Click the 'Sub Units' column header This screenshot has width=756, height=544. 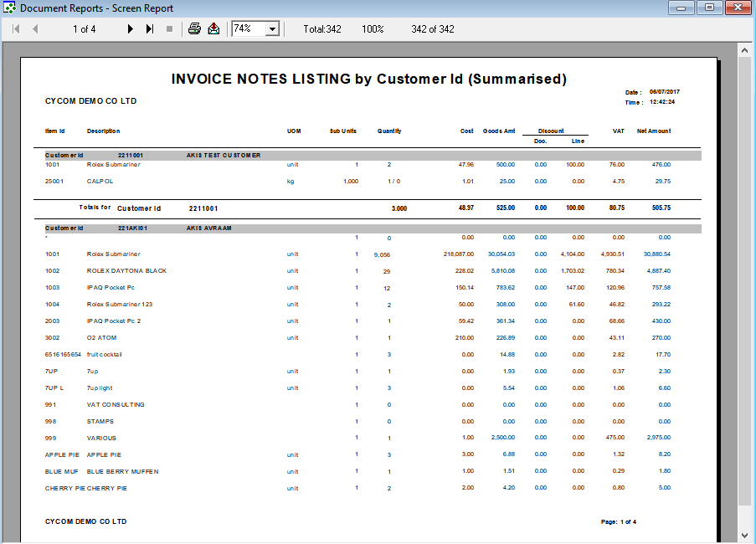(x=342, y=131)
